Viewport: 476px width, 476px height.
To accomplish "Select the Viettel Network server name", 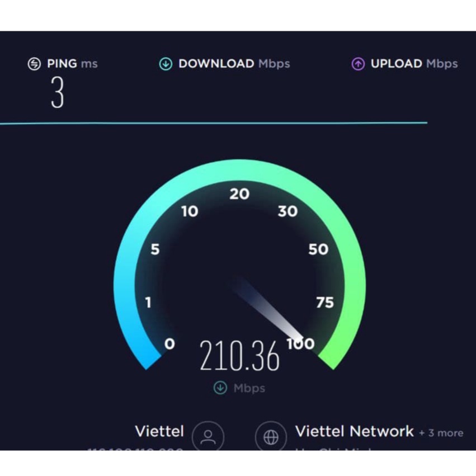I will pos(354,431).
